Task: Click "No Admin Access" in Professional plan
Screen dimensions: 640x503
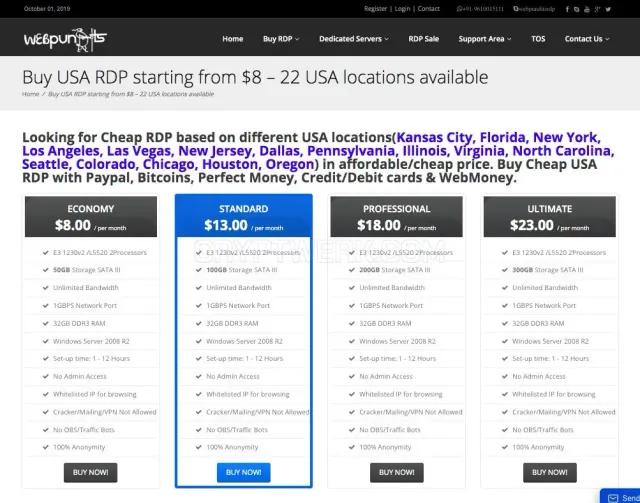Action: 386,376
